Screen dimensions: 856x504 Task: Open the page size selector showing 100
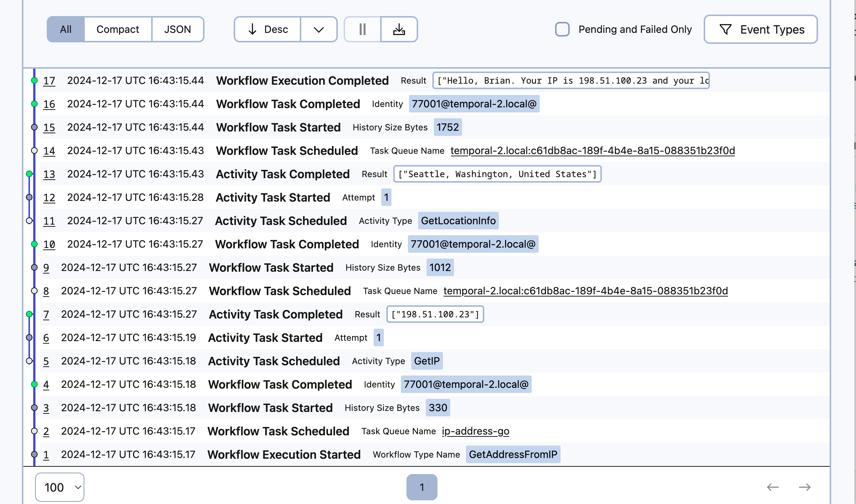pyautogui.click(x=60, y=487)
